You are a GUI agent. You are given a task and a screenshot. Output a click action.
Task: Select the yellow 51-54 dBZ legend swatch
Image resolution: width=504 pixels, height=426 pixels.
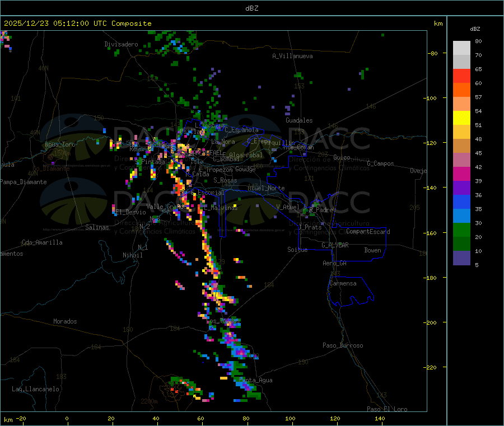coord(461,118)
